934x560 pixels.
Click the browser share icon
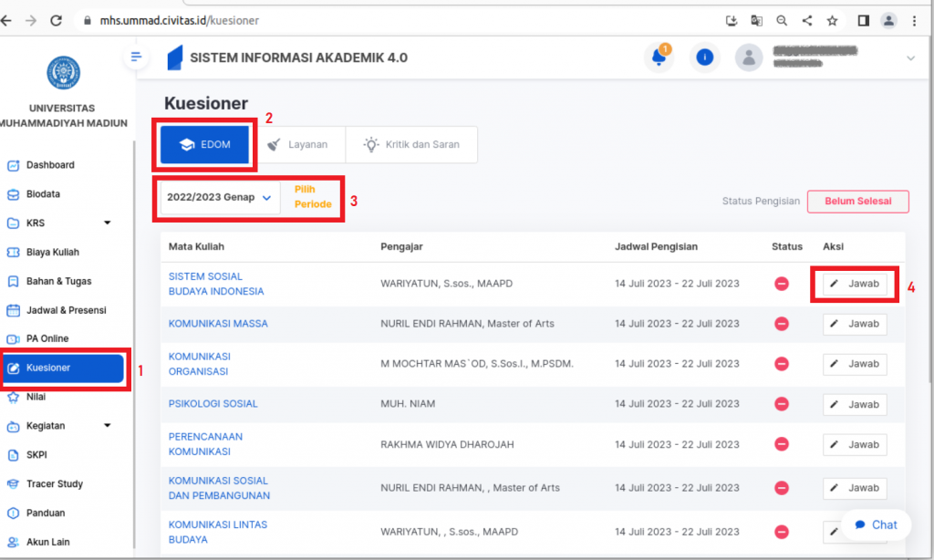807,20
